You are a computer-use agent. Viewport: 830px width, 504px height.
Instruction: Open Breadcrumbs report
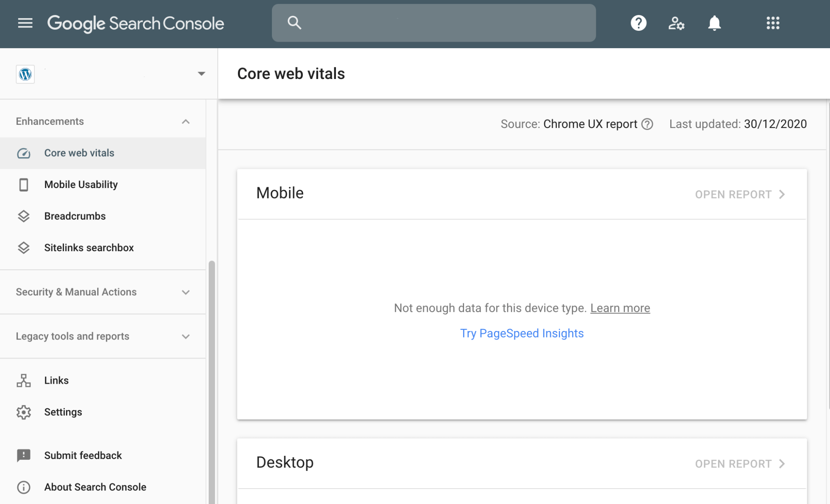click(x=103, y=216)
